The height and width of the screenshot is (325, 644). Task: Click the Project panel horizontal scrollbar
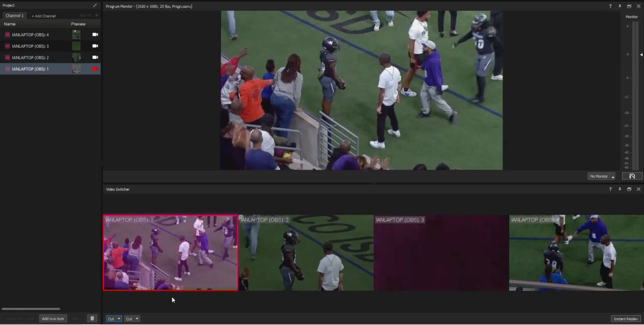[31, 309]
